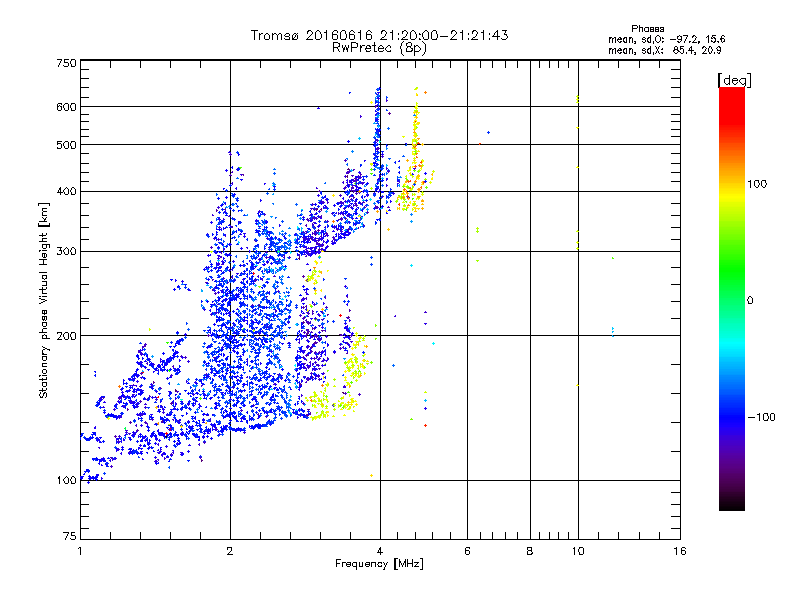Click the '75' height axis tick label
Viewport: 800px width, 600px height.
coord(70,536)
